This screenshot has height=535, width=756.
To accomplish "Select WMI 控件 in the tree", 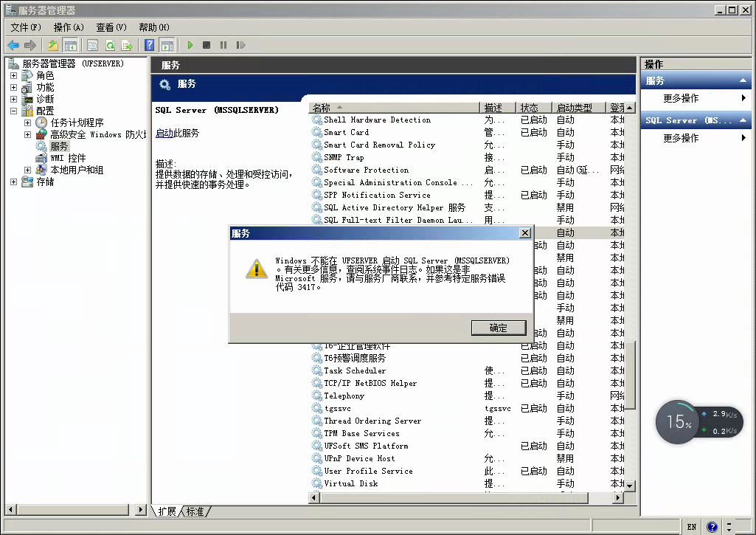I will coord(68,158).
